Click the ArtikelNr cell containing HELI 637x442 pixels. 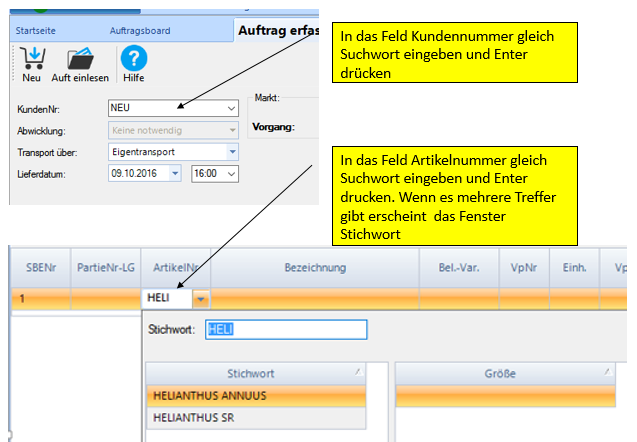pos(165,298)
